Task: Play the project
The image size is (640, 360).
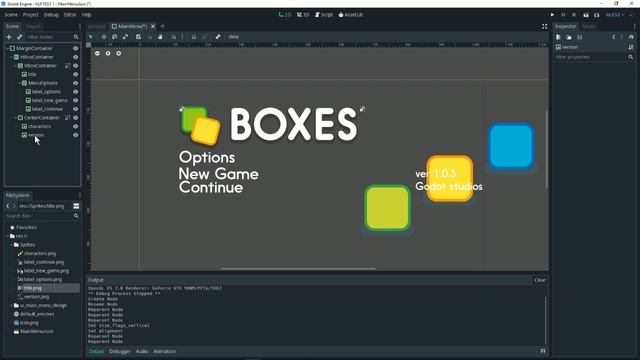Action: point(552,15)
